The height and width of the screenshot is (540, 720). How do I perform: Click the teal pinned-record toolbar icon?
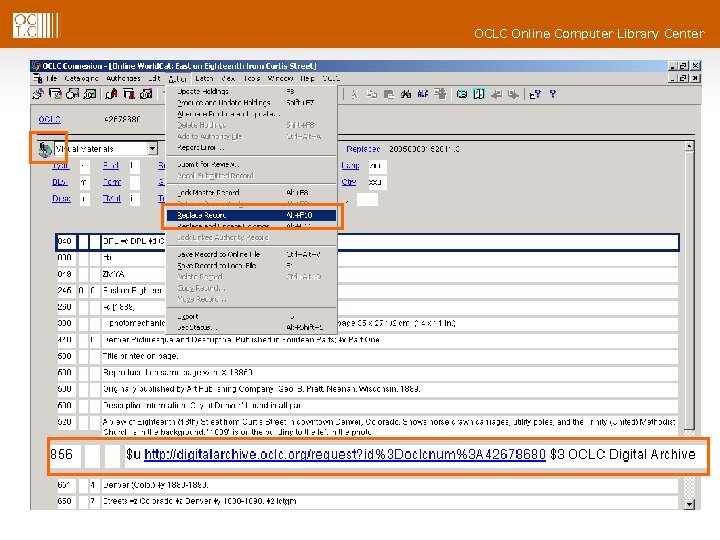(461, 94)
